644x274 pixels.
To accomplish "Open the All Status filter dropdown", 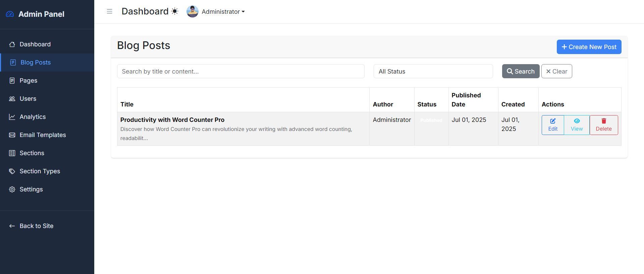I will [433, 71].
